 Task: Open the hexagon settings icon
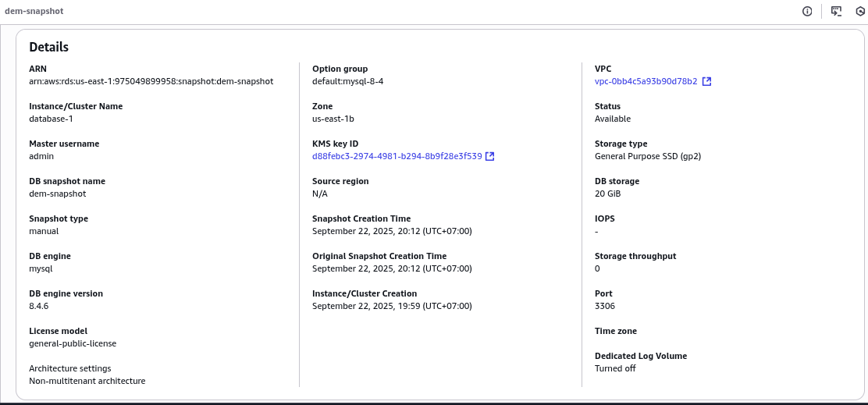pos(861,11)
